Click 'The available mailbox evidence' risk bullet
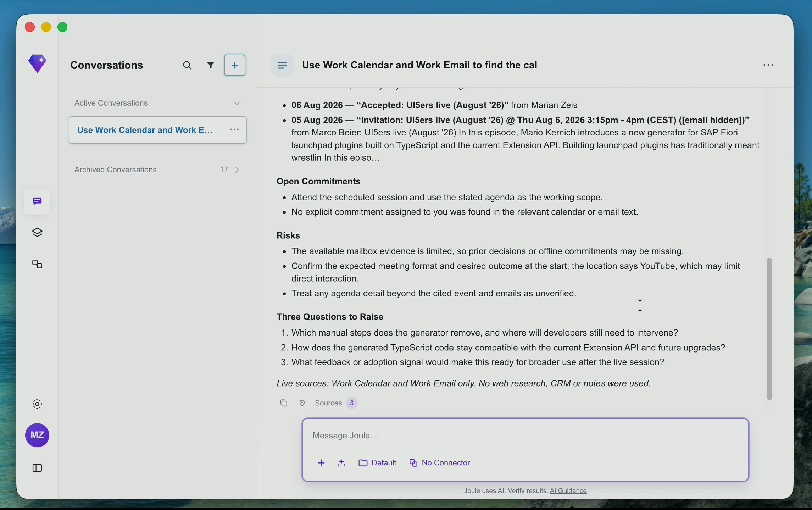812x510 pixels. pos(487,251)
